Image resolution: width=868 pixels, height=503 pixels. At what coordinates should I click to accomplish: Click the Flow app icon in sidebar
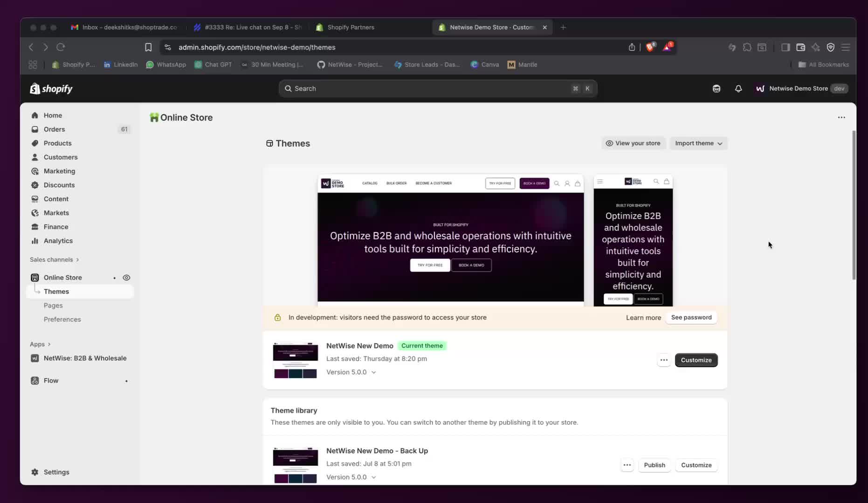pyautogui.click(x=35, y=381)
